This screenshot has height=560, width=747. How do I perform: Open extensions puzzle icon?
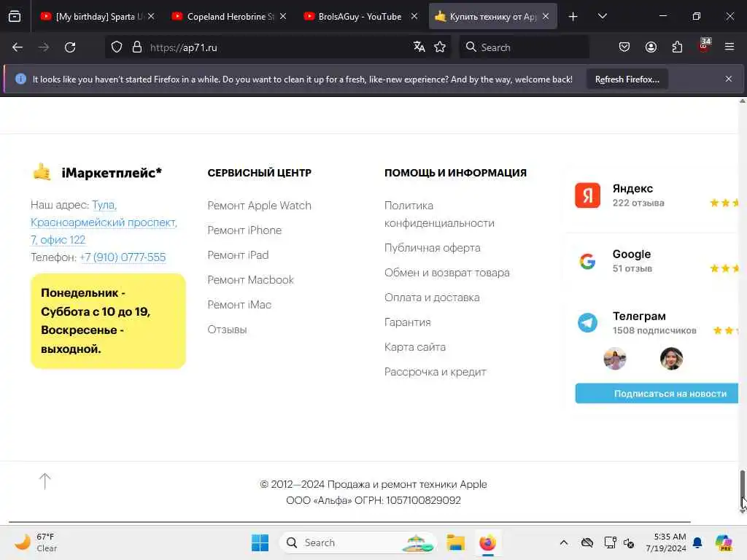click(678, 47)
